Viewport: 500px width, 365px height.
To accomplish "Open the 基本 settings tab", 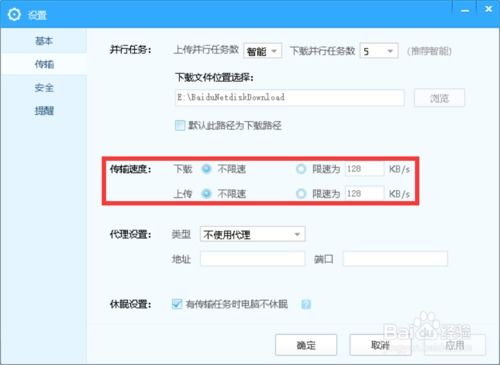I will (x=44, y=41).
